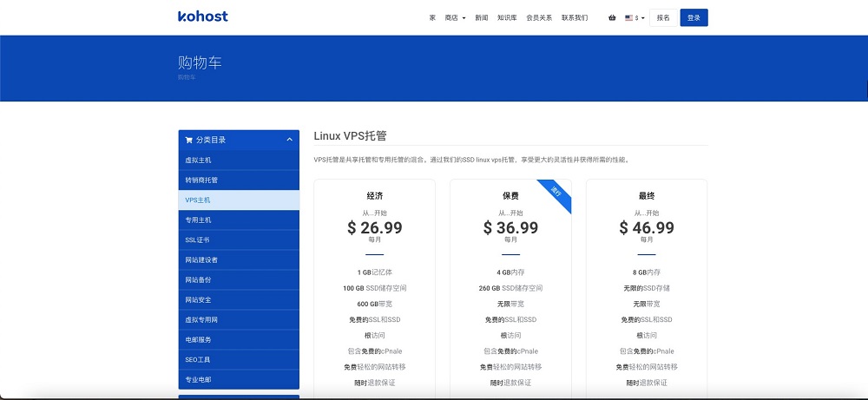The image size is (868, 400).
Task: Click 无限的SSD存储 feature text
Action: [x=647, y=288]
